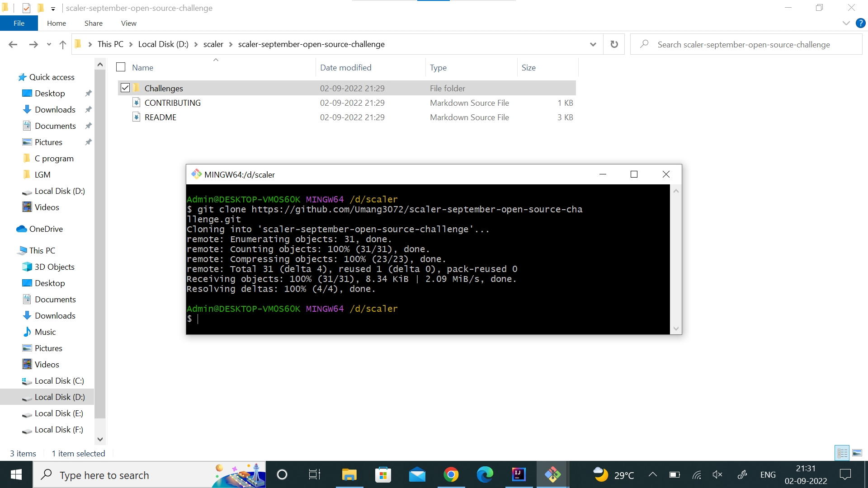Navigate up one folder level

pyautogui.click(x=62, y=44)
